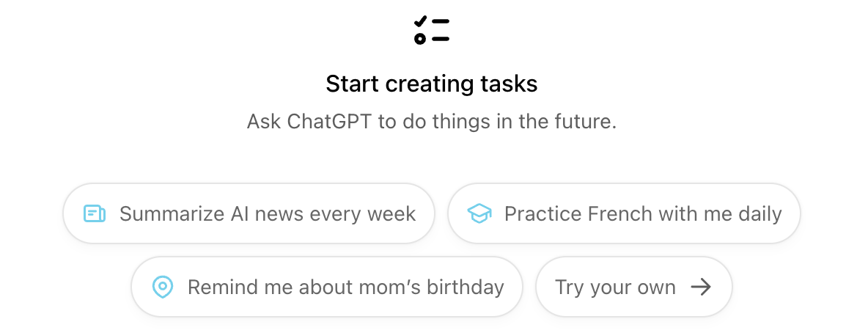Click the graduation cap icon
The height and width of the screenshot is (330, 868).
(x=479, y=213)
